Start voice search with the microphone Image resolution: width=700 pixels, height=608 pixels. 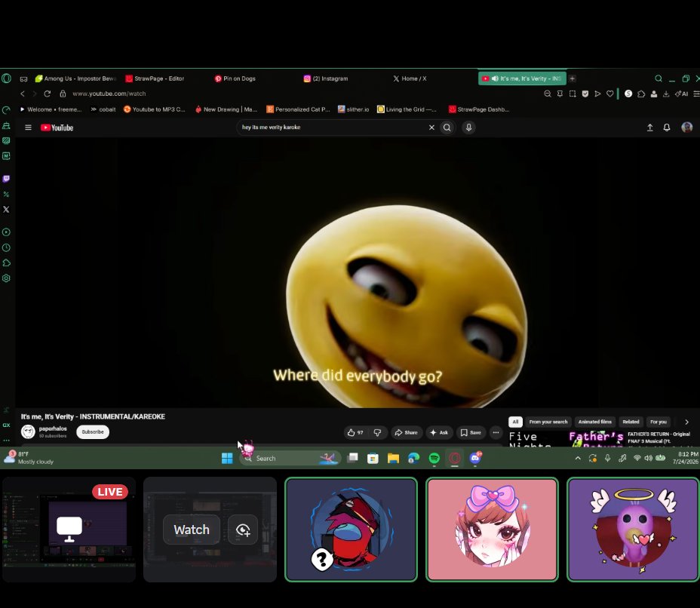tap(468, 127)
